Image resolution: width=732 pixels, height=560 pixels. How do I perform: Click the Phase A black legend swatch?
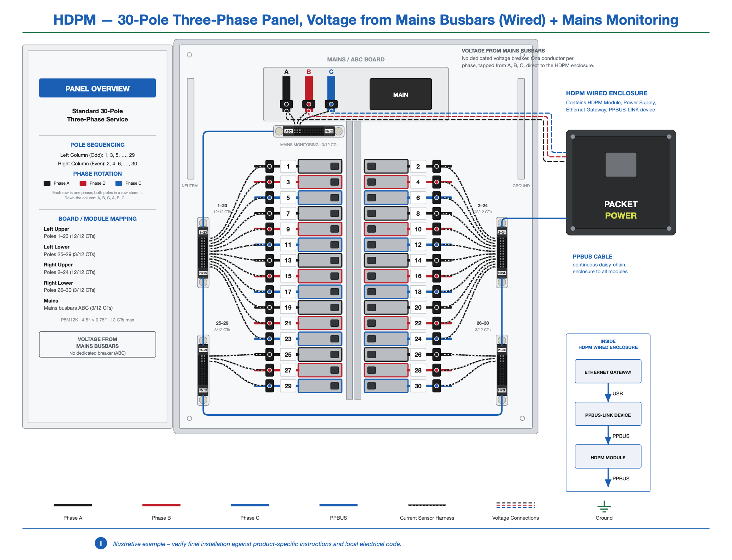pos(47,183)
